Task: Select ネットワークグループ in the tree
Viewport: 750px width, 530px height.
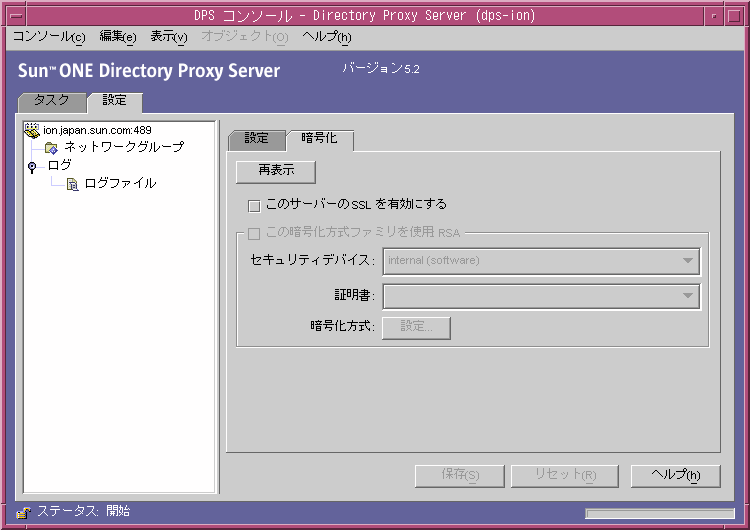Action: click(x=124, y=147)
